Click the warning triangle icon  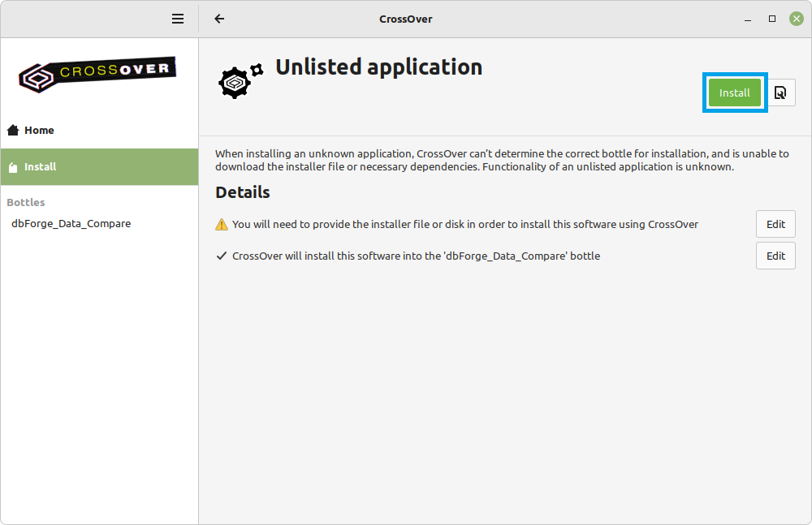pyautogui.click(x=222, y=224)
